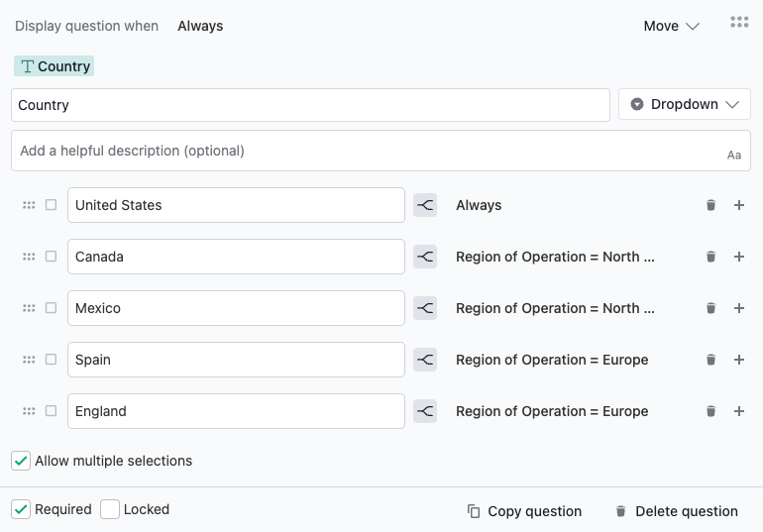
Task: Uncheck the Required checkbox
Action: coord(21,509)
